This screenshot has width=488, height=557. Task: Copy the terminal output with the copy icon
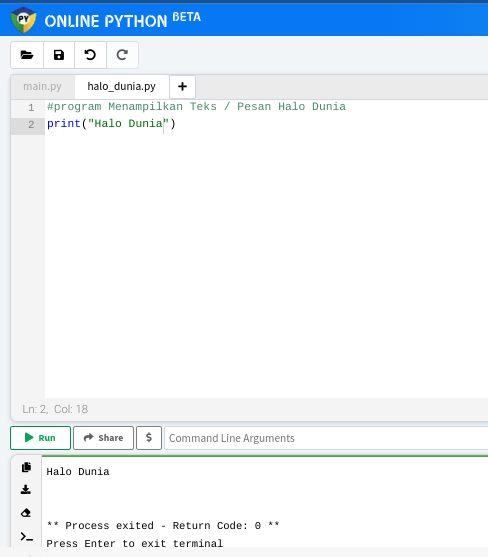point(26,467)
